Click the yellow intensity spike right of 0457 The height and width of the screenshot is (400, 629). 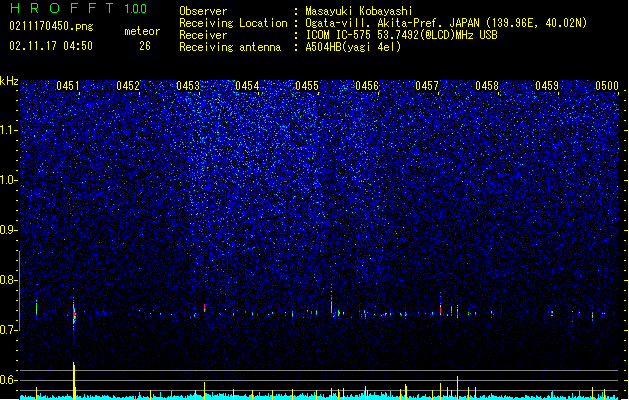[457, 387]
